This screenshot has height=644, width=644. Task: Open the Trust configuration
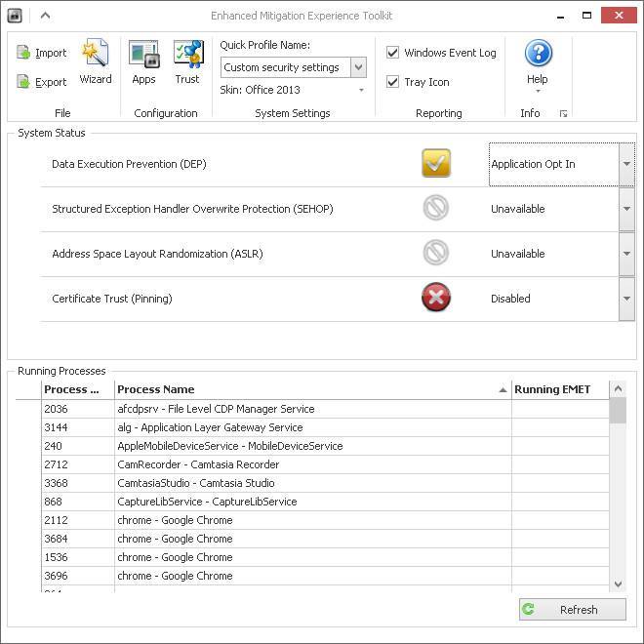187,62
